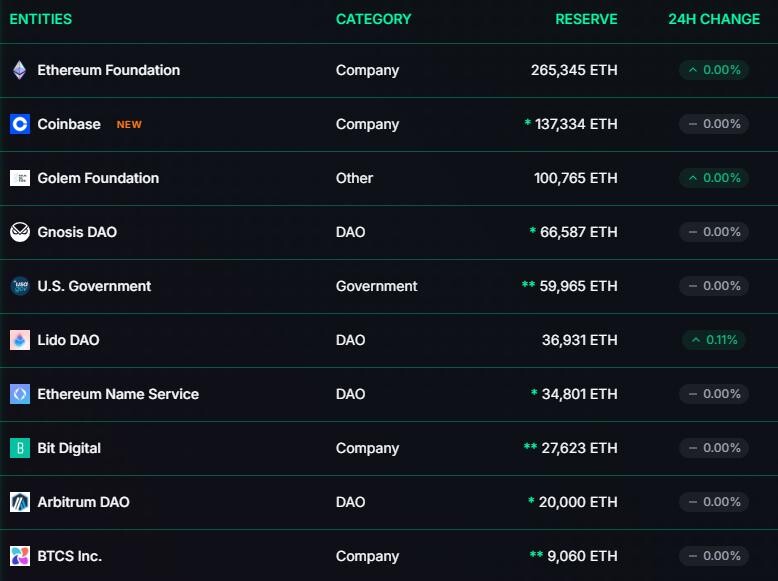This screenshot has width=778, height=581.
Task: Click the DAO category in Gnosis DAO row
Action: click(350, 232)
